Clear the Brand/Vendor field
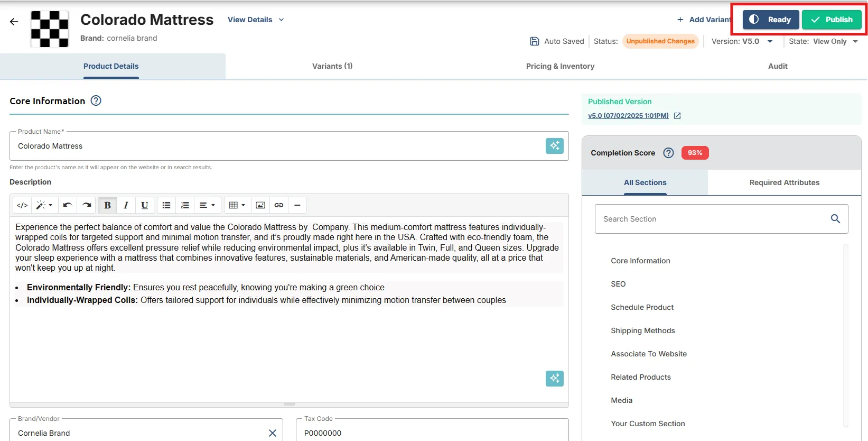 [x=273, y=433]
